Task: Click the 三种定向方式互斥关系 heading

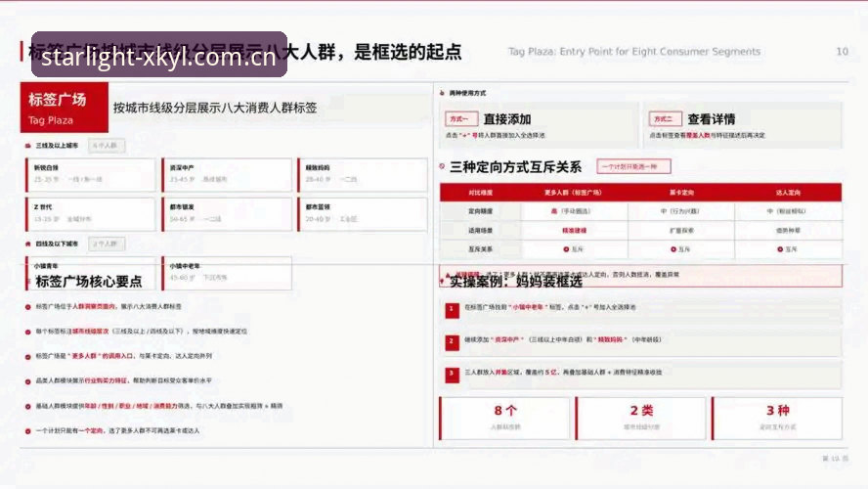Action: point(515,166)
